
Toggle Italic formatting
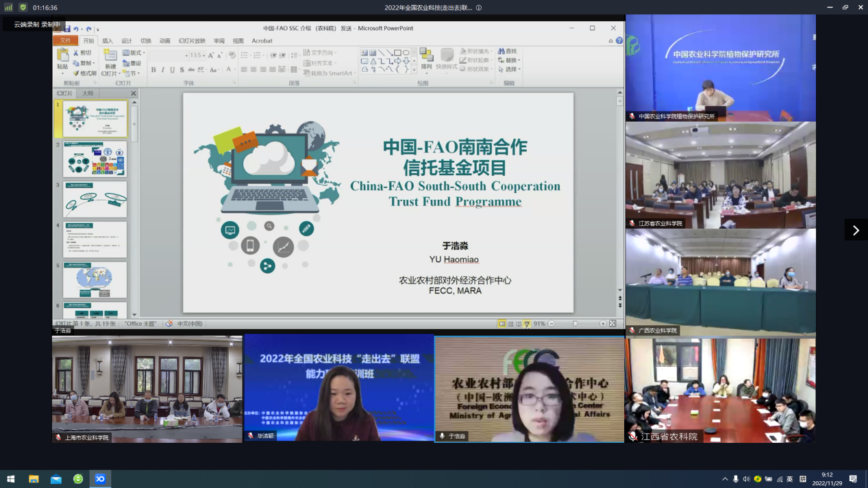coord(163,70)
